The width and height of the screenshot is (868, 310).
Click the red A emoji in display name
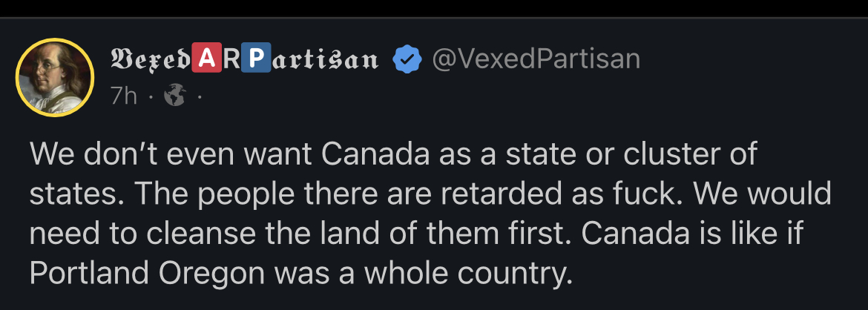coord(206,59)
